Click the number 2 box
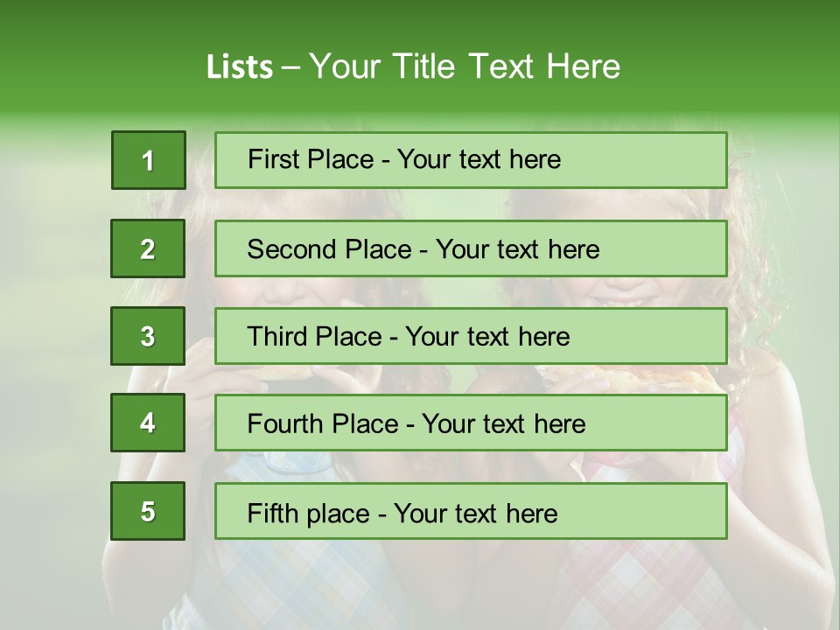This screenshot has width=840, height=630. coord(148,248)
